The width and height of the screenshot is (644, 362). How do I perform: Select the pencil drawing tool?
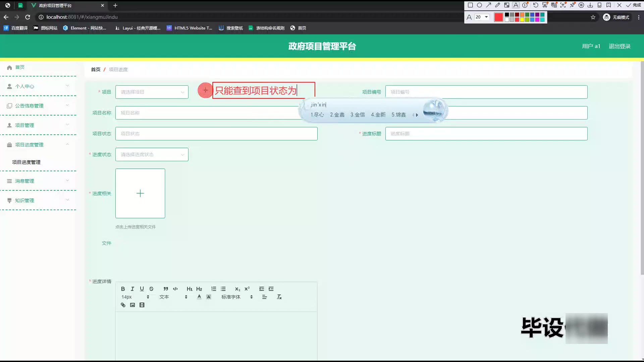coord(498,5)
